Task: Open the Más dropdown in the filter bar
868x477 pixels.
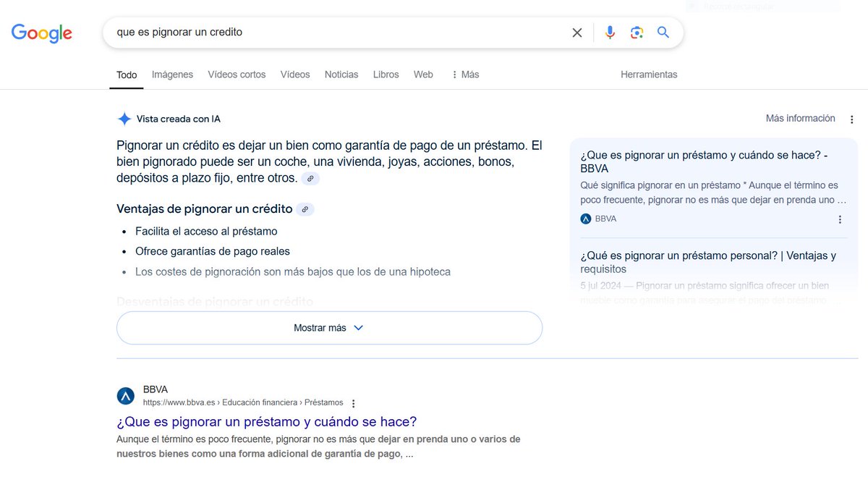Action: click(464, 75)
